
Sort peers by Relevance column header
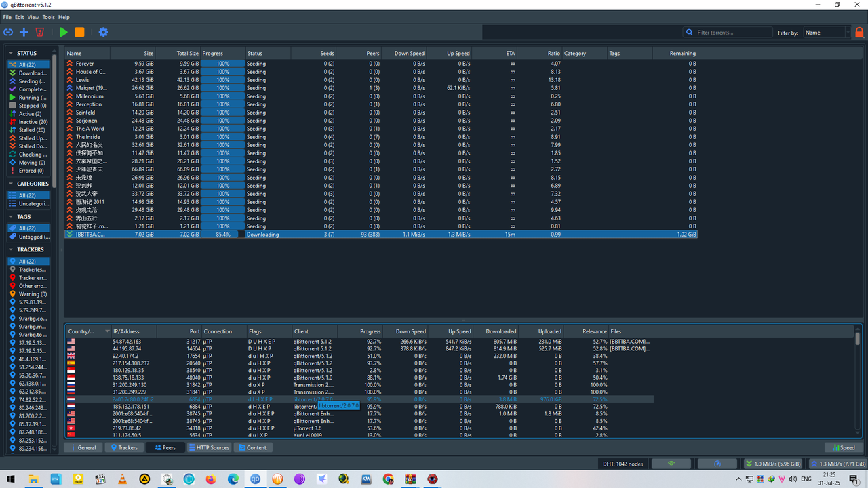point(586,332)
